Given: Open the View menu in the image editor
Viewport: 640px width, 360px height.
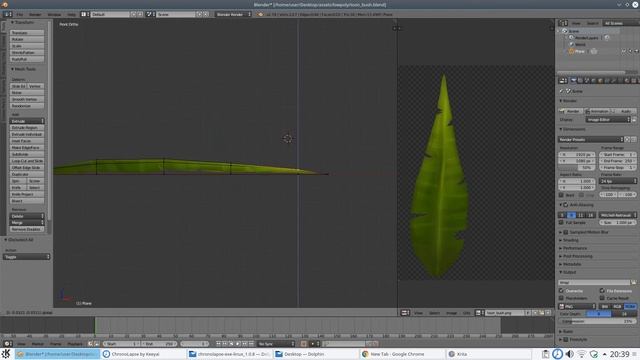Looking at the screenshot, I should [418, 313].
